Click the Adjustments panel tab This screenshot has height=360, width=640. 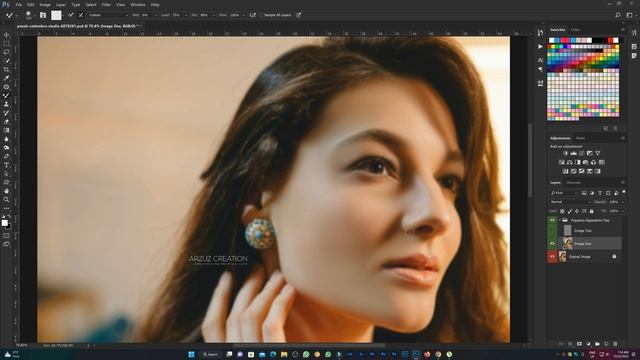click(560, 138)
